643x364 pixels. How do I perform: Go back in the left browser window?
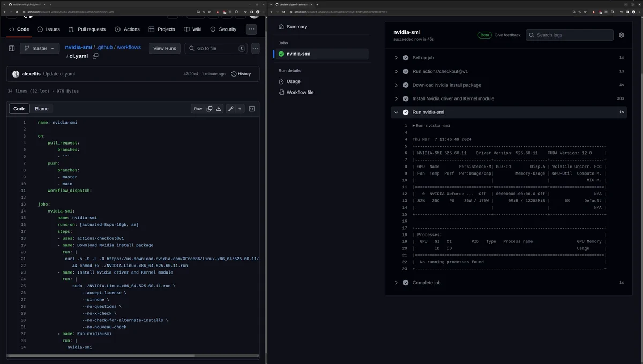[x=4, y=12]
